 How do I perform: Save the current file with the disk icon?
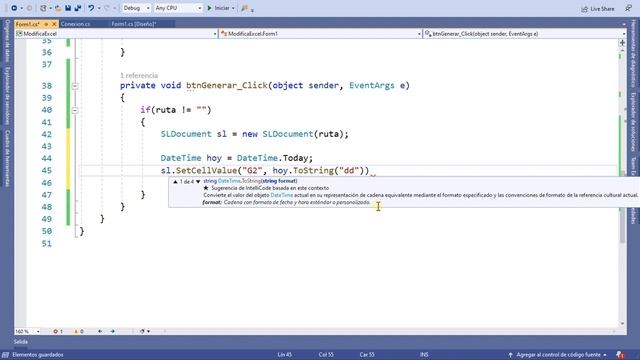tap(68, 8)
